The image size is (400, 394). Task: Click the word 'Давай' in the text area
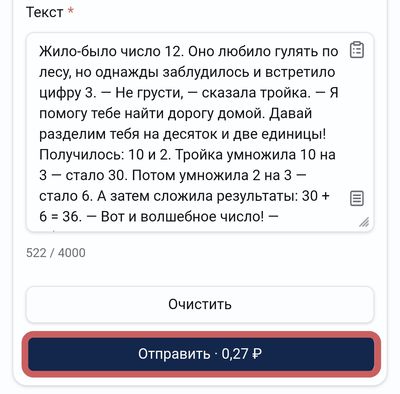[290, 113]
